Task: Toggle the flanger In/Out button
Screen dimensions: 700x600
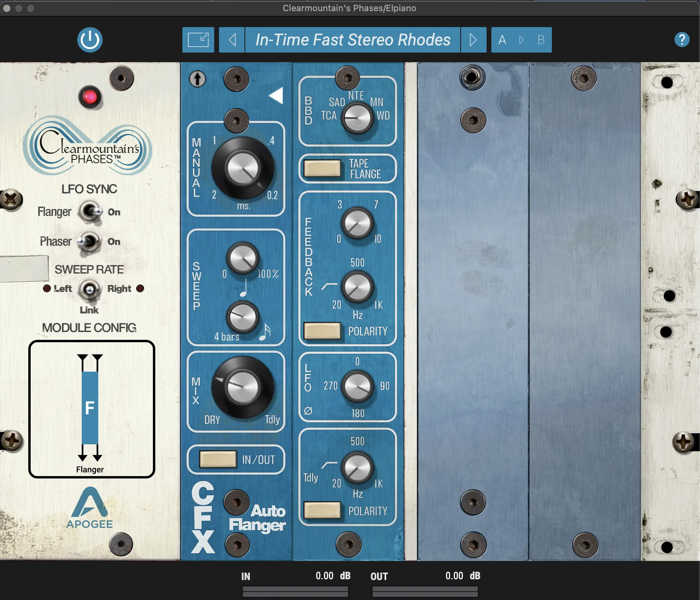Action: [218, 459]
